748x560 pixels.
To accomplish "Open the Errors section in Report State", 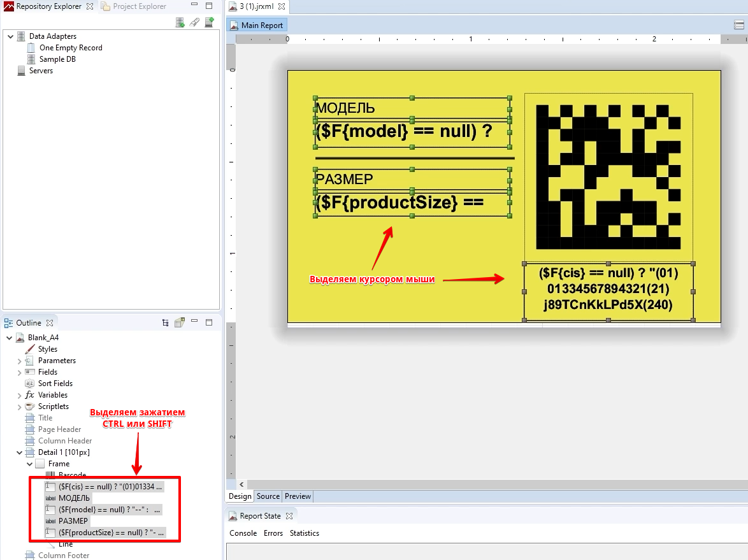I will [x=273, y=533].
